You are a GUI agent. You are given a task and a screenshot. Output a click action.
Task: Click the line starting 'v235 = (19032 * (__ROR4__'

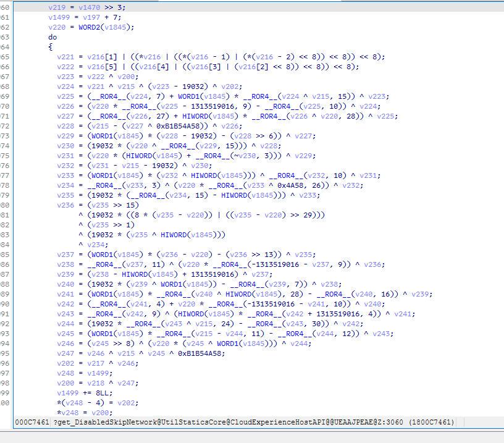188,195
